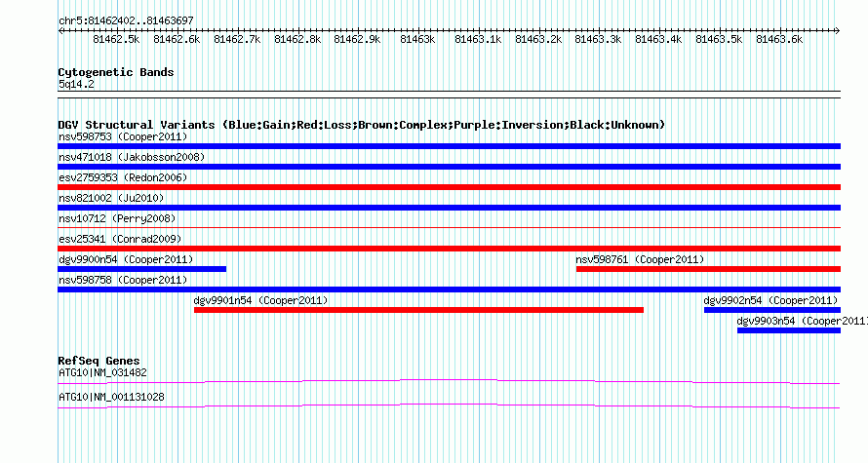Select variant label dgv9900n54 (Cooper2011)

click(x=126, y=259)
